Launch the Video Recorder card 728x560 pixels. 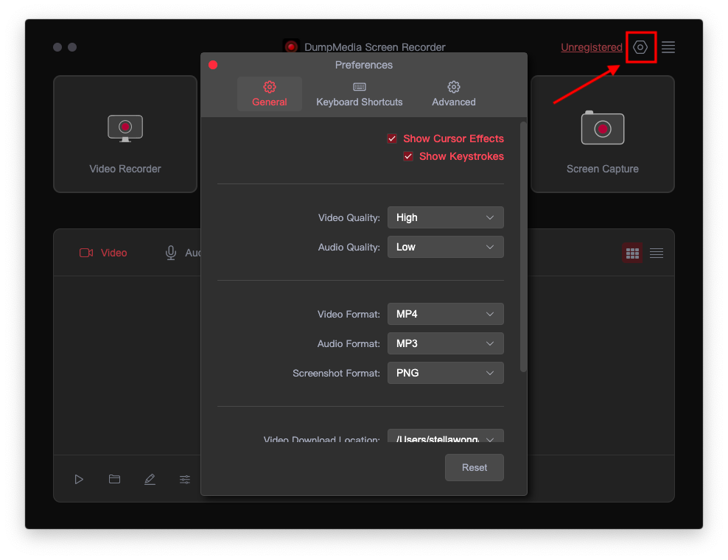click(125, 134)
